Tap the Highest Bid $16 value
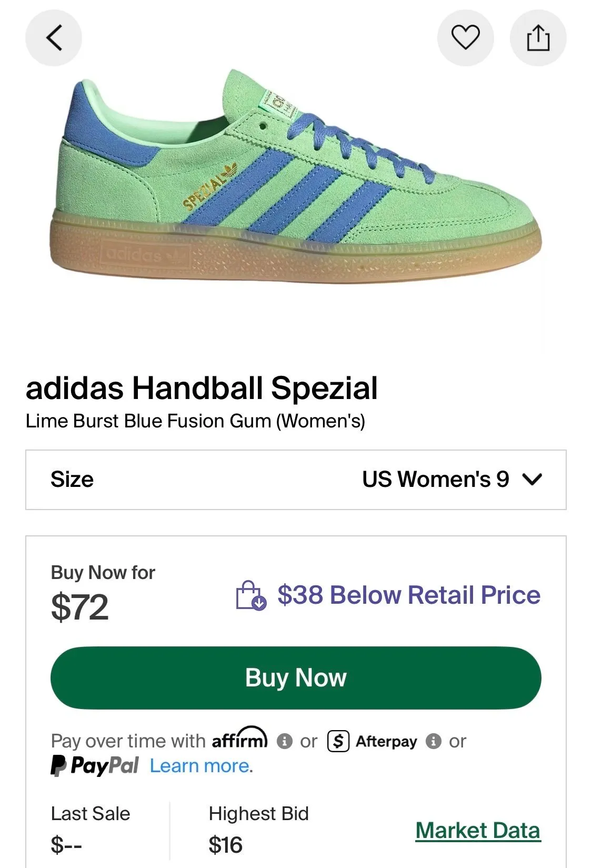Image resolution: width=592 pixels, height=868 pixels. pyautogui.click(x=226, y=845)
